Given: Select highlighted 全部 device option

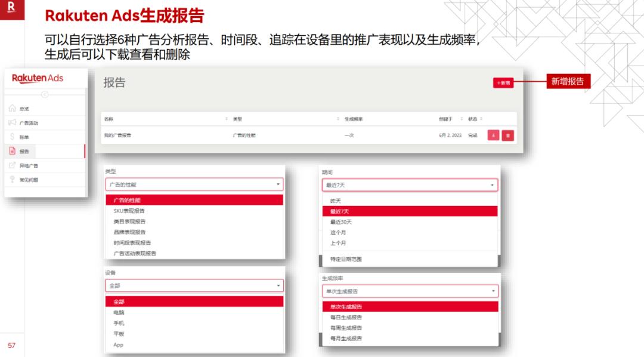Looking at the screenshot, I should tap(194, 301).
